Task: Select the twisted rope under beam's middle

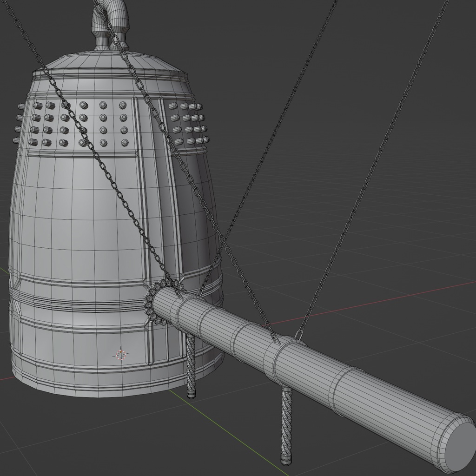Action: 286,426
